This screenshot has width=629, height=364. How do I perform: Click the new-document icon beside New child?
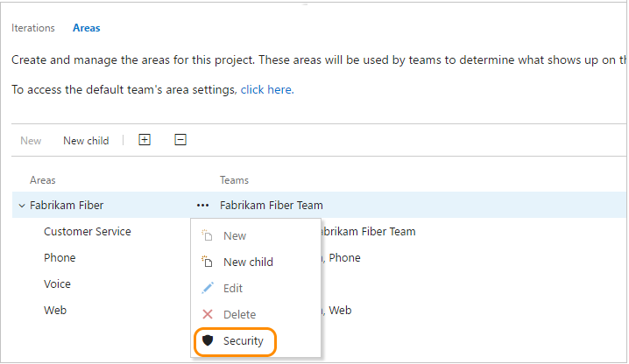[x=207, y=262]
